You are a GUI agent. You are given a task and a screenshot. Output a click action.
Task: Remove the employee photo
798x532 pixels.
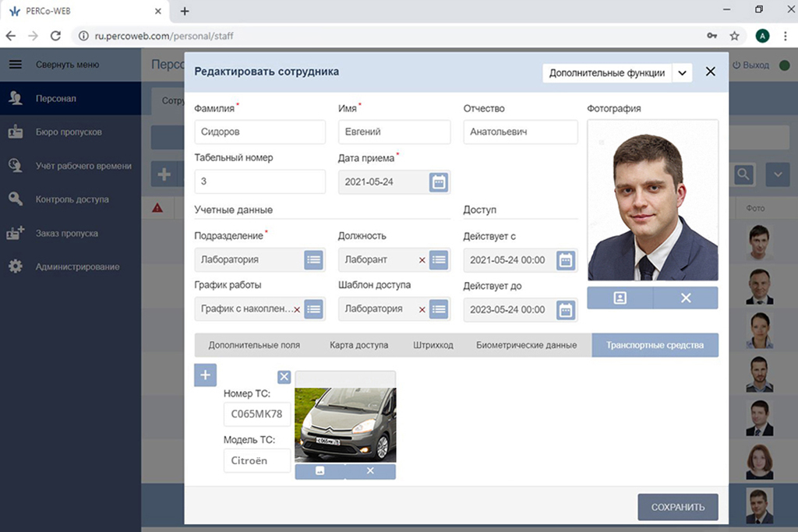point(686,298)
